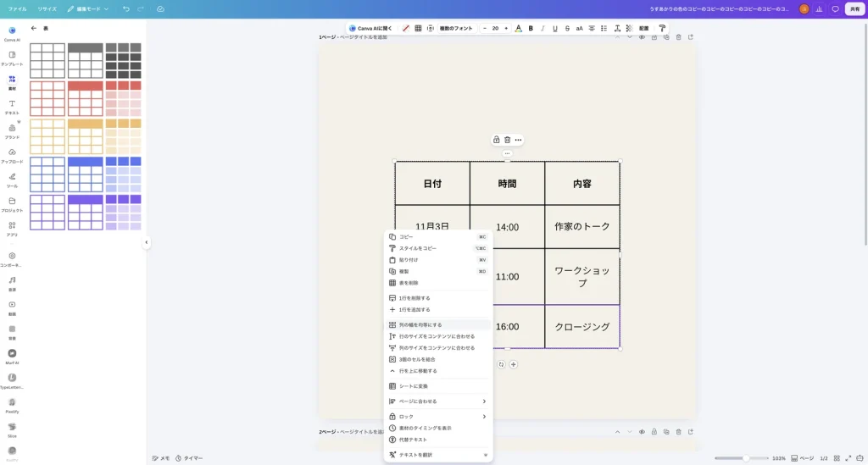Open the 編集モード (editing mode) dropdown

[x=88, y=8]
